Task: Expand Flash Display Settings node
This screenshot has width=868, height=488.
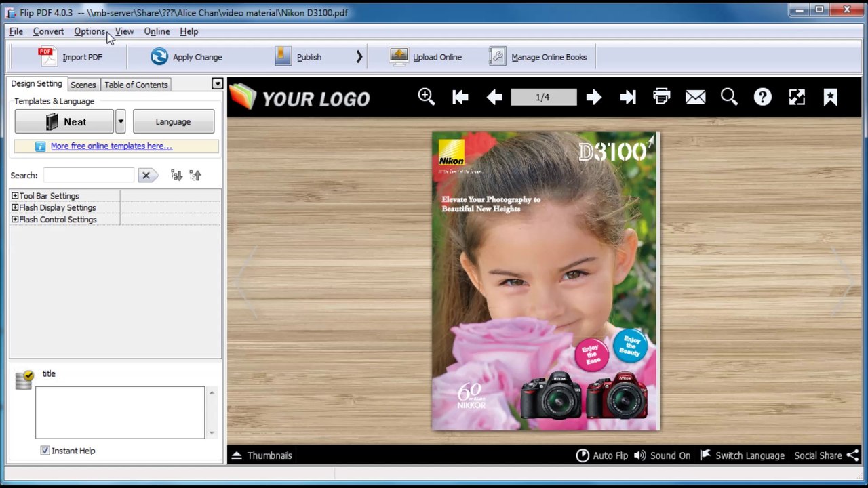Action: pyautogui.click(x=15, y=207)
